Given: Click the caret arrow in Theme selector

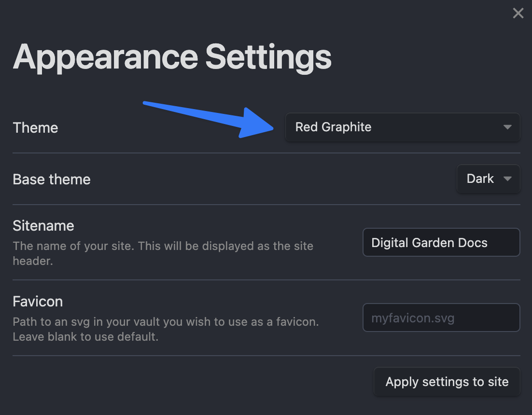Looking at the screenshot, I should 507,127.
